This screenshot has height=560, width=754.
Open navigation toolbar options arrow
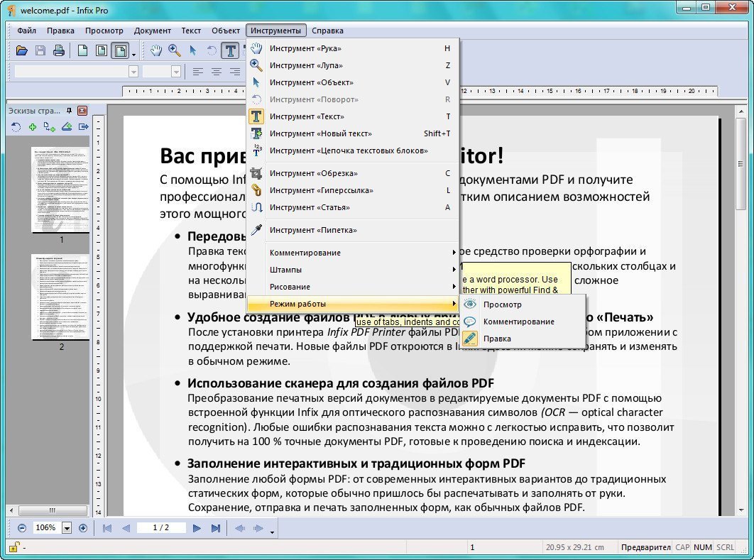point(272,532)
